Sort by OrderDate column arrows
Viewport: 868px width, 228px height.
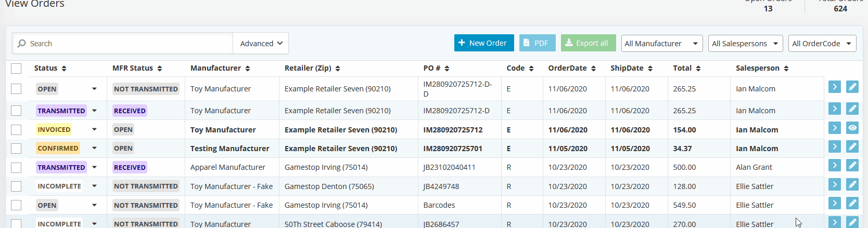pyautogui.click(x=593, y=69)
